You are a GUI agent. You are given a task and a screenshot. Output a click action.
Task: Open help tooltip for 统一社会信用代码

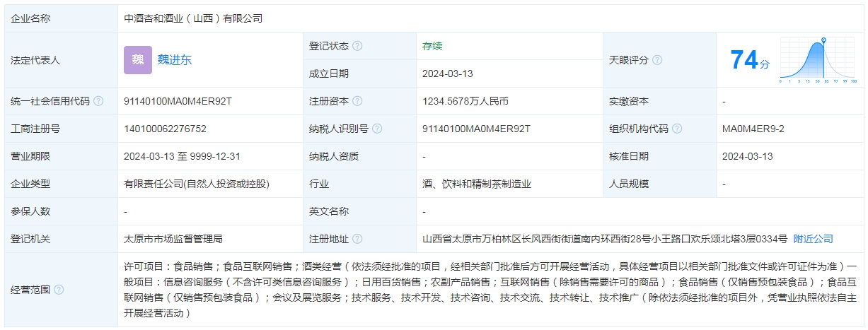[x=98, y=101]
